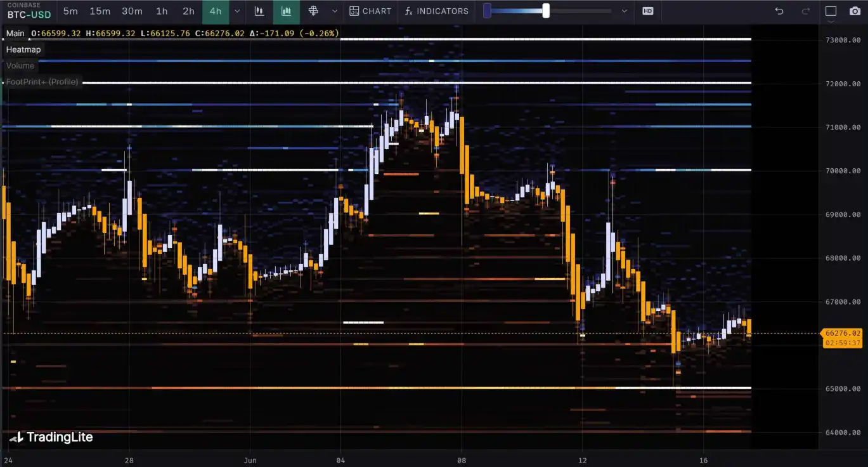Screen dimensions: 868x467
Task: Click the TradingLite logo
Action: coord(51,437)
